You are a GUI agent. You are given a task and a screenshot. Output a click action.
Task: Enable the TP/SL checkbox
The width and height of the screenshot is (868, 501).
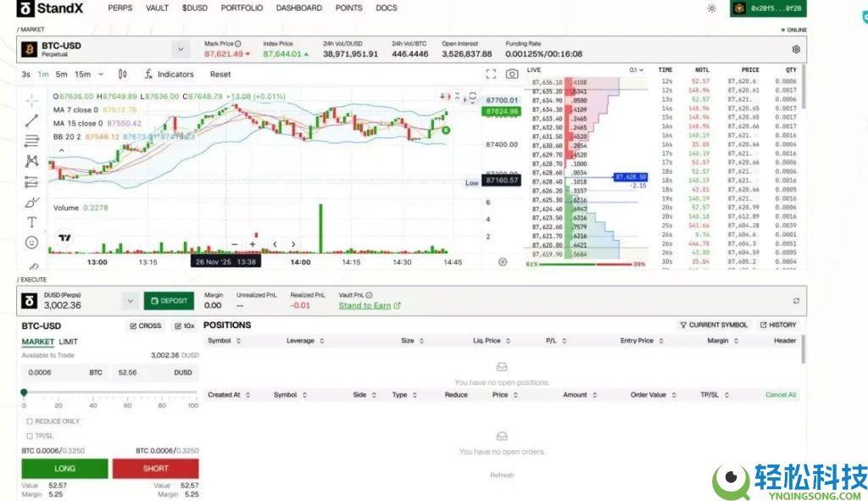28,434
